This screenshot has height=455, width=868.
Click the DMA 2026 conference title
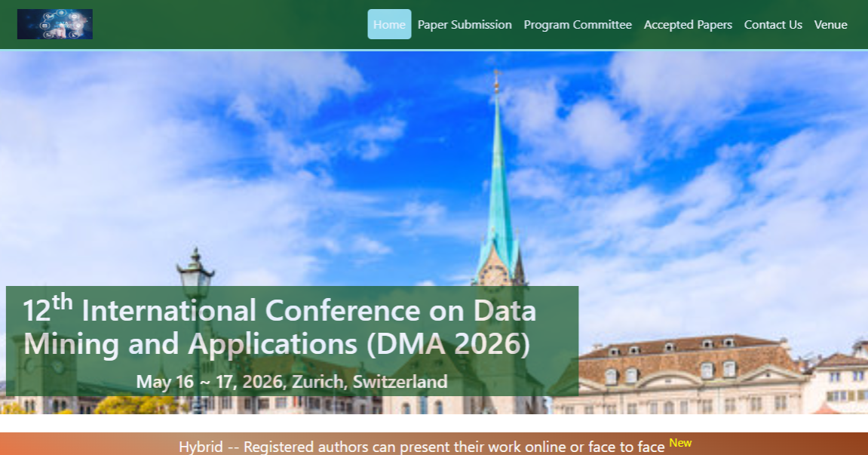coord(280,327)
